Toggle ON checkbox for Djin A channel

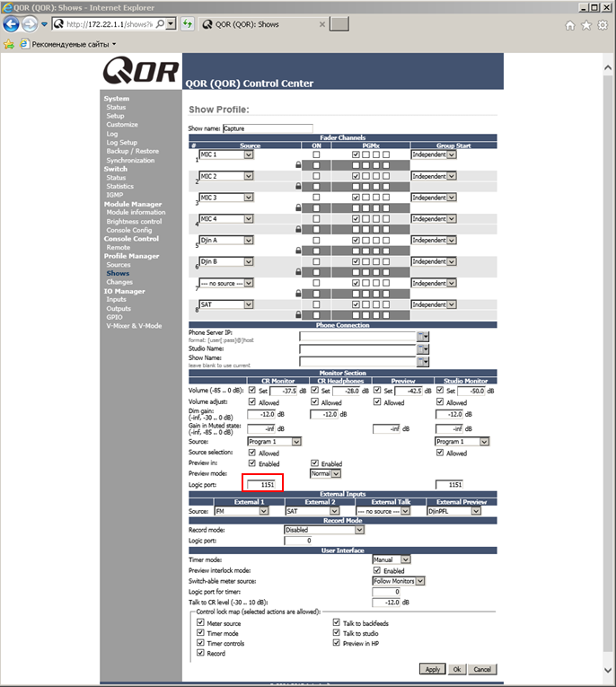pyautogui.click(x=316, y=240)
